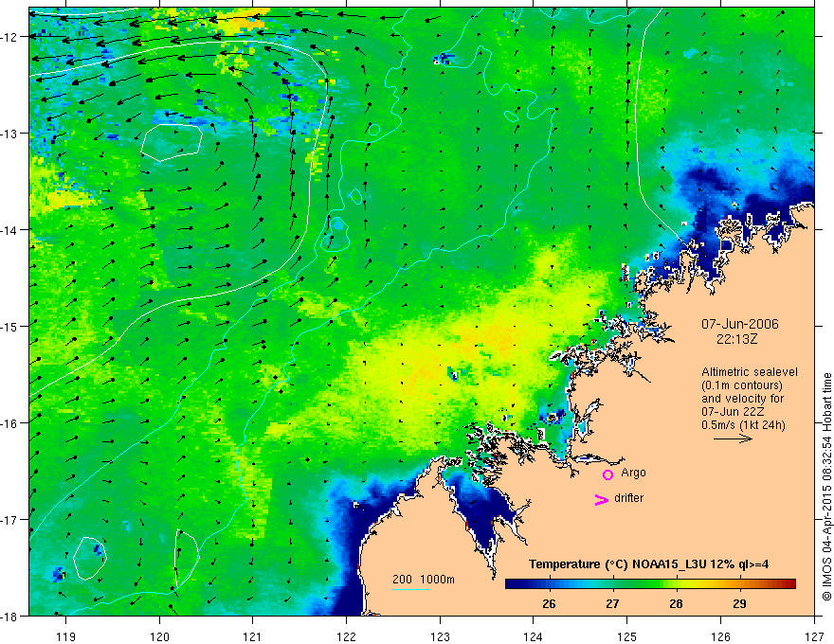Click the temperature color bar at 26
834x644 pixels.
[x=549, y=584]
